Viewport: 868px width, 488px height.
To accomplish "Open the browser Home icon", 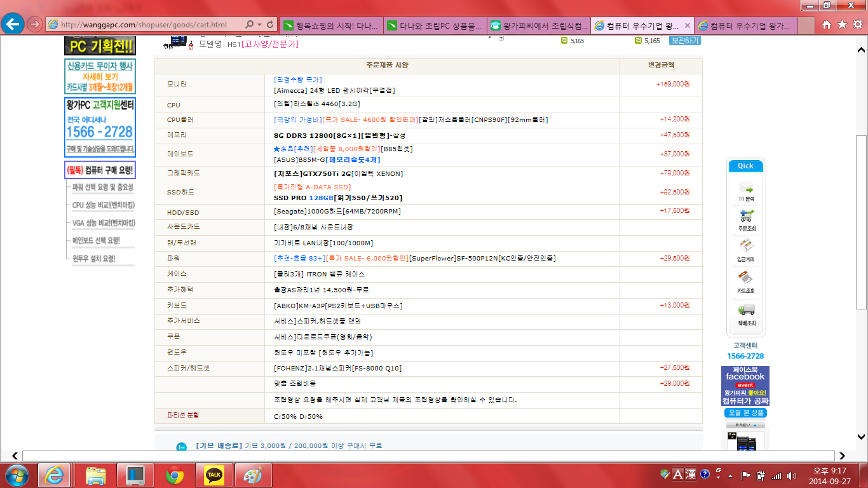I will [826, 25].
